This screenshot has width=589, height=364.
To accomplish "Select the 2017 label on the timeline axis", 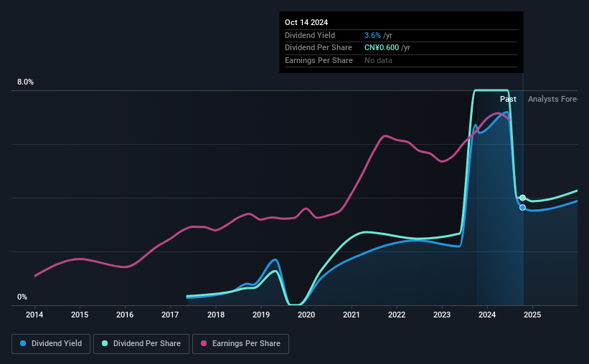I will (x=170, y=315).
